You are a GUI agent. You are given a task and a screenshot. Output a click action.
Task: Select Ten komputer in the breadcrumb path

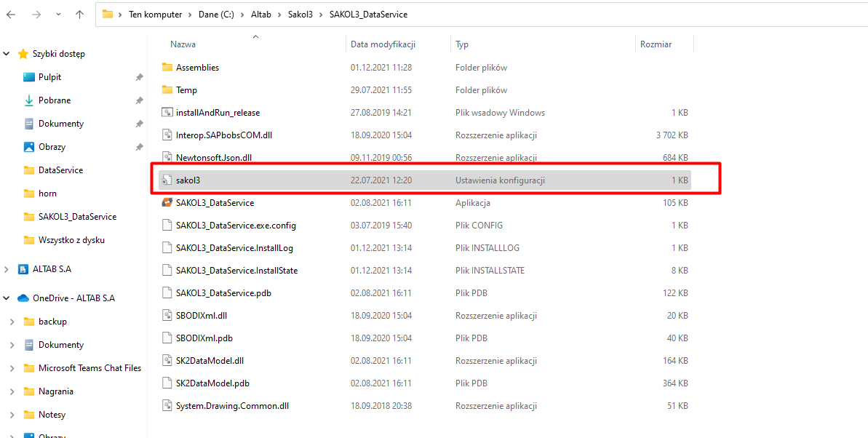(154, 15)
